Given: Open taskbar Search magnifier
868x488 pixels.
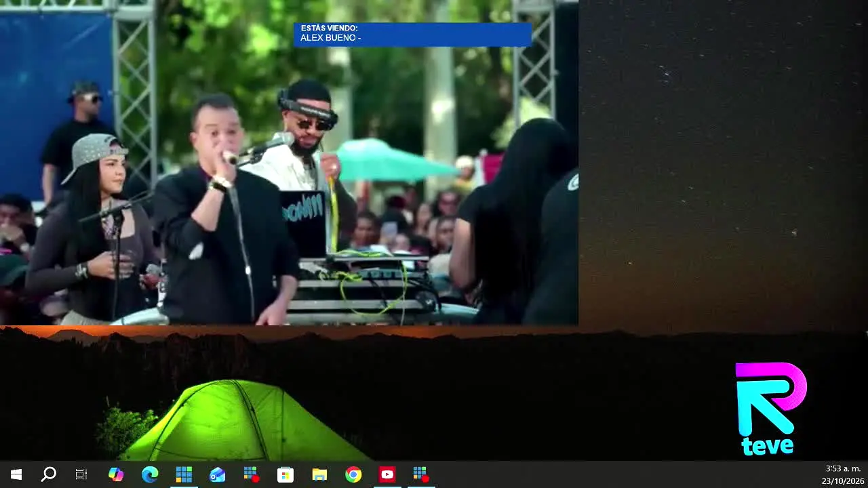Looking at the screenshot, I should (x=49, y=474).
